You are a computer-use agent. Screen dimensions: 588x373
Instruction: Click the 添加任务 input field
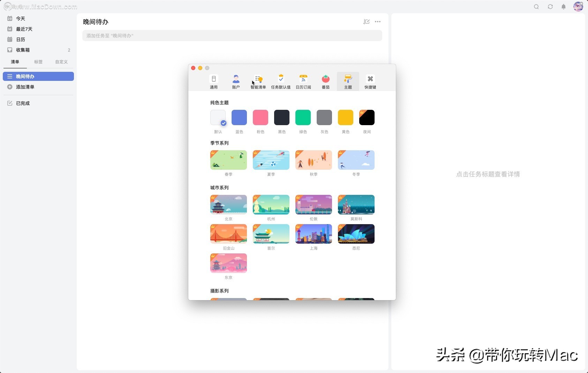pyautogui.click(x=232, y=35)
